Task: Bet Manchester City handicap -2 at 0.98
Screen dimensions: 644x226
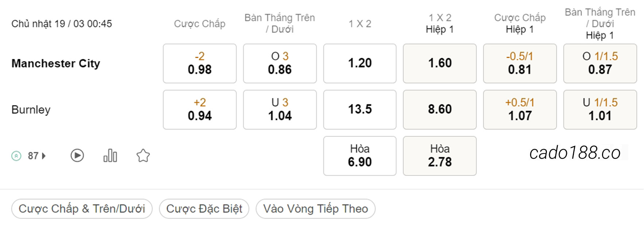Action: (x=200, y=63)
